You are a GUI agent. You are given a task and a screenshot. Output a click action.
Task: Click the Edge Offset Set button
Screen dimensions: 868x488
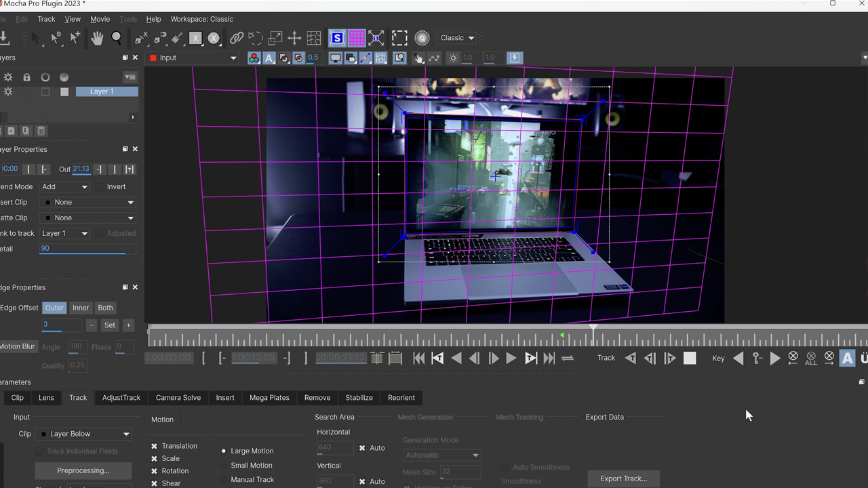pyautogui.click(x=109, y=325)
